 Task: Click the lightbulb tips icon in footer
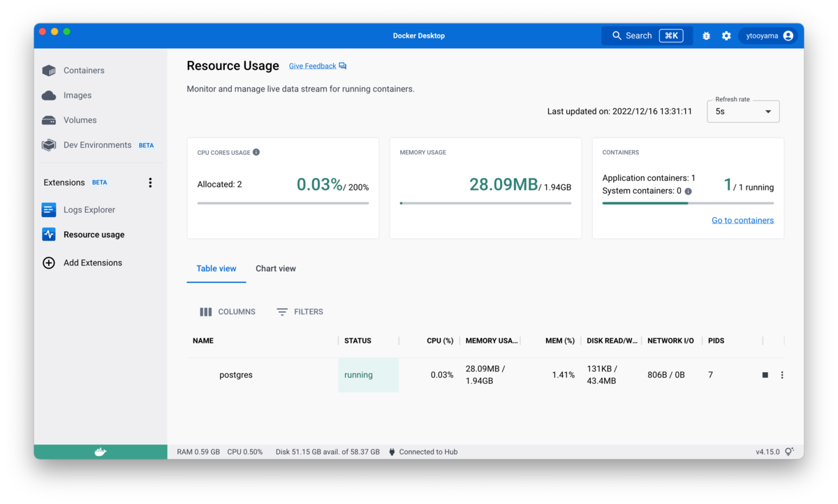(x=789, y=452)
